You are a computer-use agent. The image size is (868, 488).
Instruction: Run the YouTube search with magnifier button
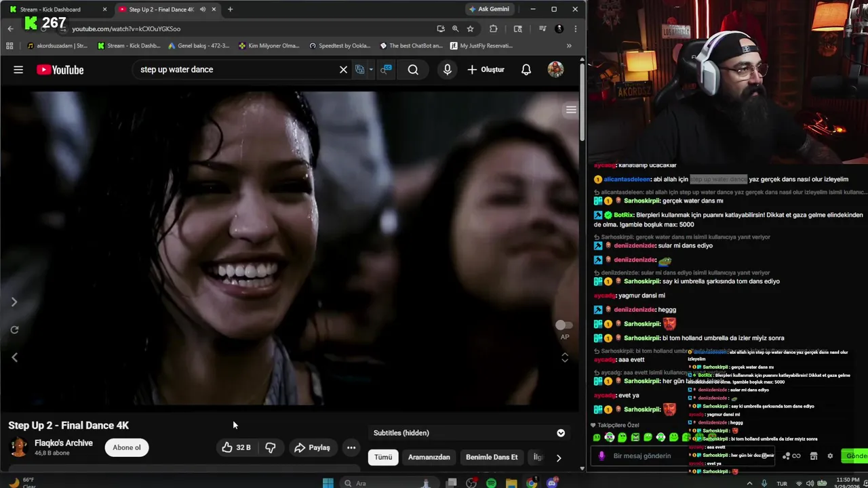(x=413, y=69)
